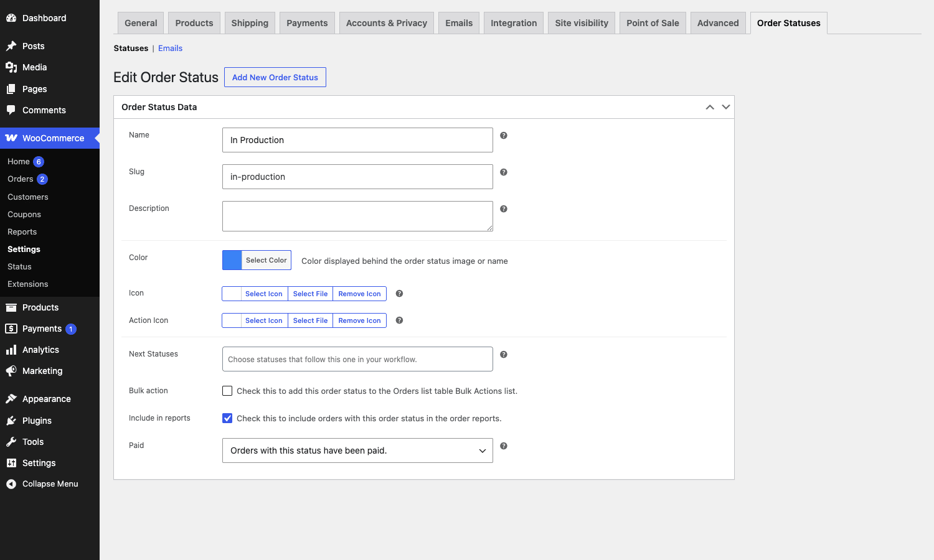
Task: Click the Analytics bar chart icon
Action: 11,350
